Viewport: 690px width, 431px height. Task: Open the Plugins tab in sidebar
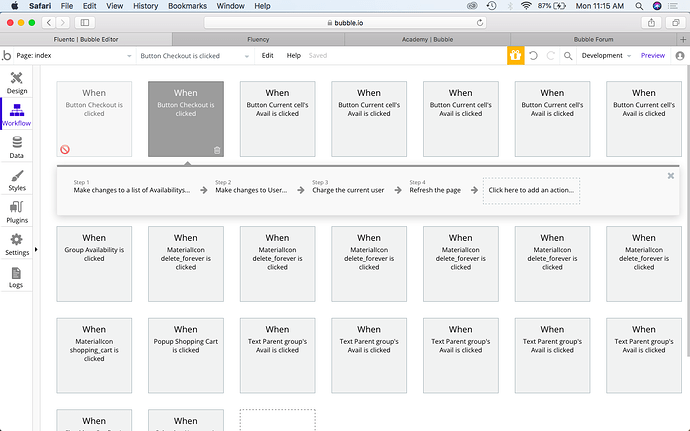pos(17,212)
